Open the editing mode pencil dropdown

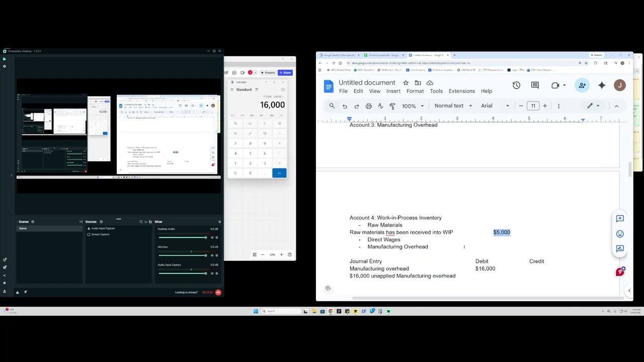click(594, 106)
